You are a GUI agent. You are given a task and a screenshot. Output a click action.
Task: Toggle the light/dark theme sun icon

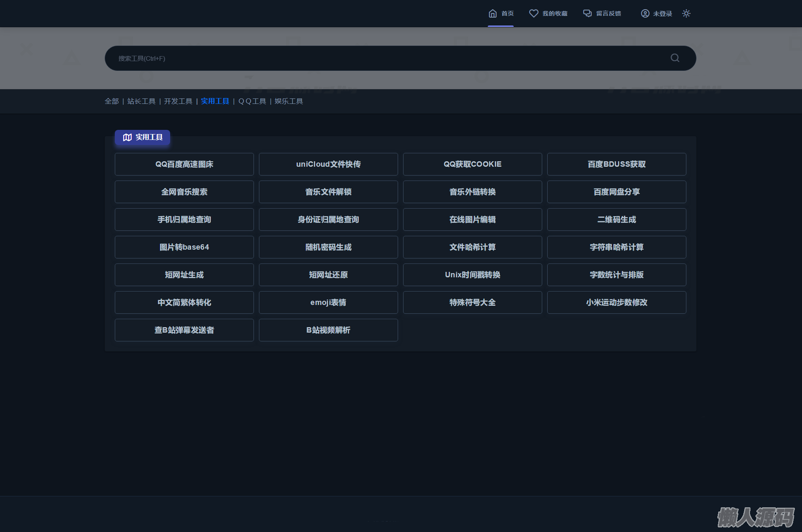686,13
